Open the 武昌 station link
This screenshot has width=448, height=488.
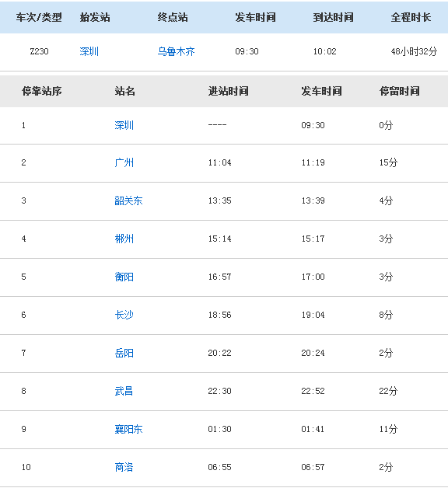click(124, 391)
